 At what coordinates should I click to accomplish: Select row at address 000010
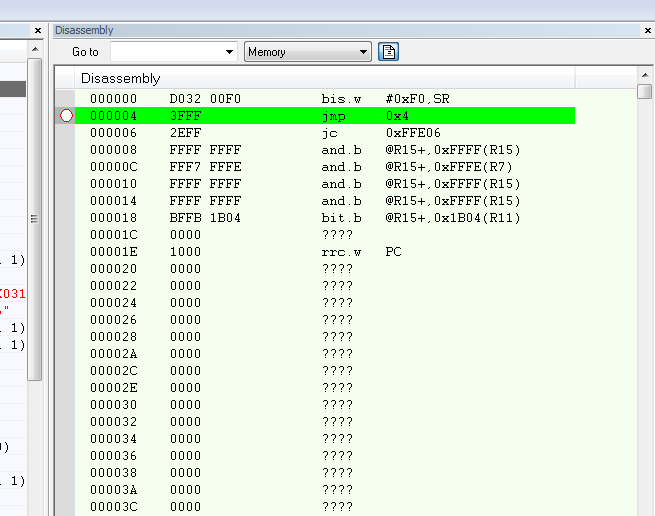tap(325, 184)
